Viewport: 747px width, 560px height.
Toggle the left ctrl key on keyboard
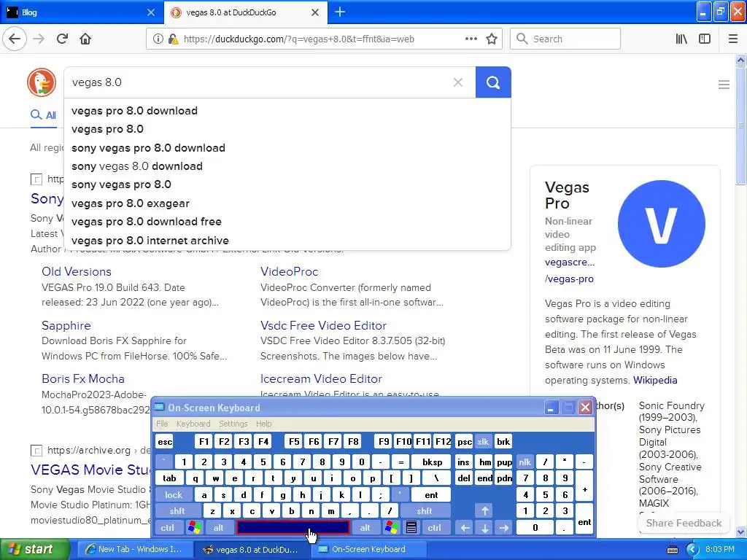(x=168, y=527)
